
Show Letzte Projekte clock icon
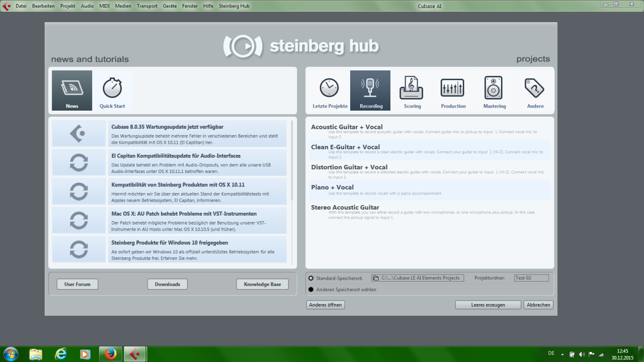click(330, 90)
